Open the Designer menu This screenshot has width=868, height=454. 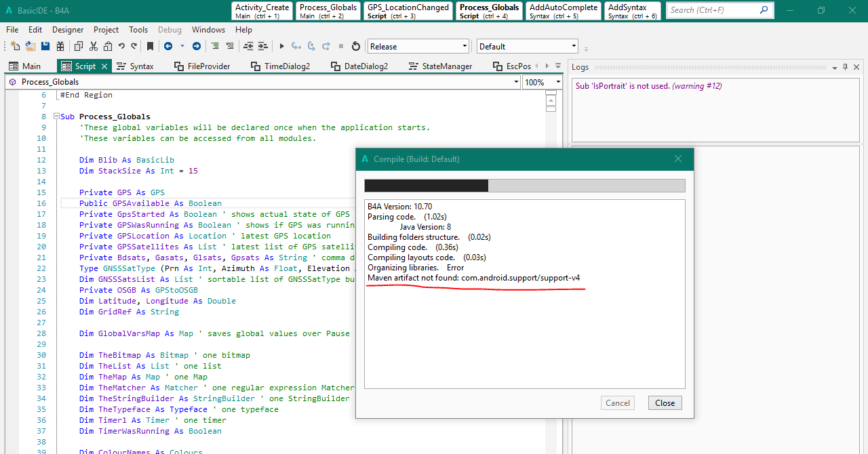(68, 30)
